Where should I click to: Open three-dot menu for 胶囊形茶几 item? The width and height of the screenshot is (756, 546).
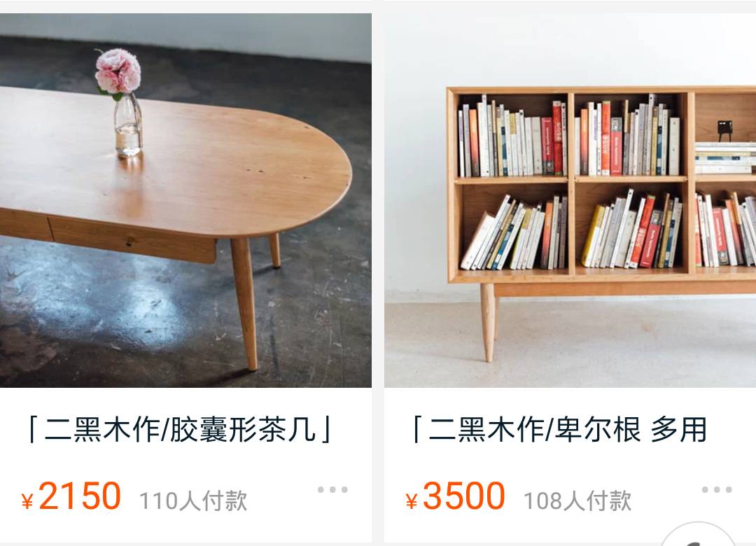click(x=332, y=489)
